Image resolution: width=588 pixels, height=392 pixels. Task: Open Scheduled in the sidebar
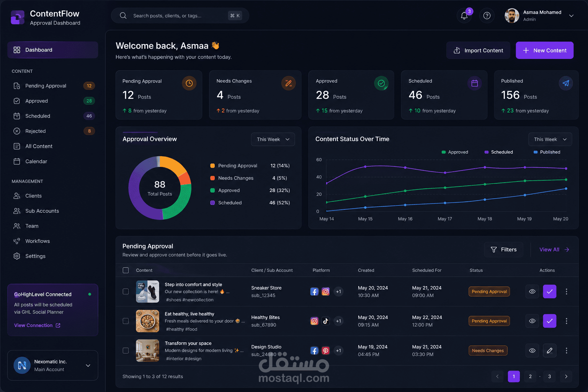tap(52, 116)
